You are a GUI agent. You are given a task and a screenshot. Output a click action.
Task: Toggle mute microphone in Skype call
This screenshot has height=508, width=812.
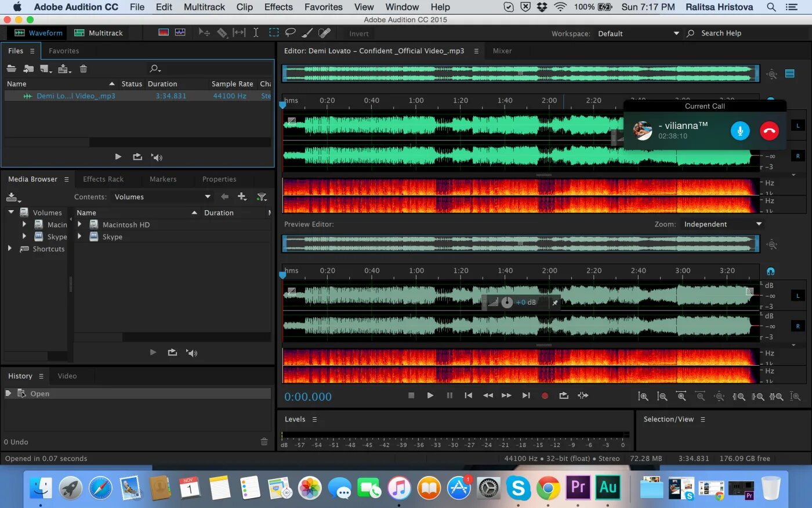(739, 131)
